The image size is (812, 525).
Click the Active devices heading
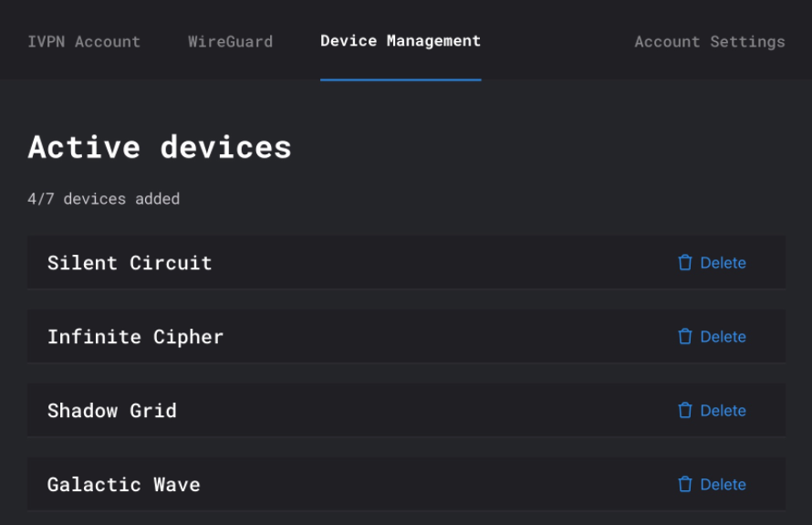coord(160,147)
